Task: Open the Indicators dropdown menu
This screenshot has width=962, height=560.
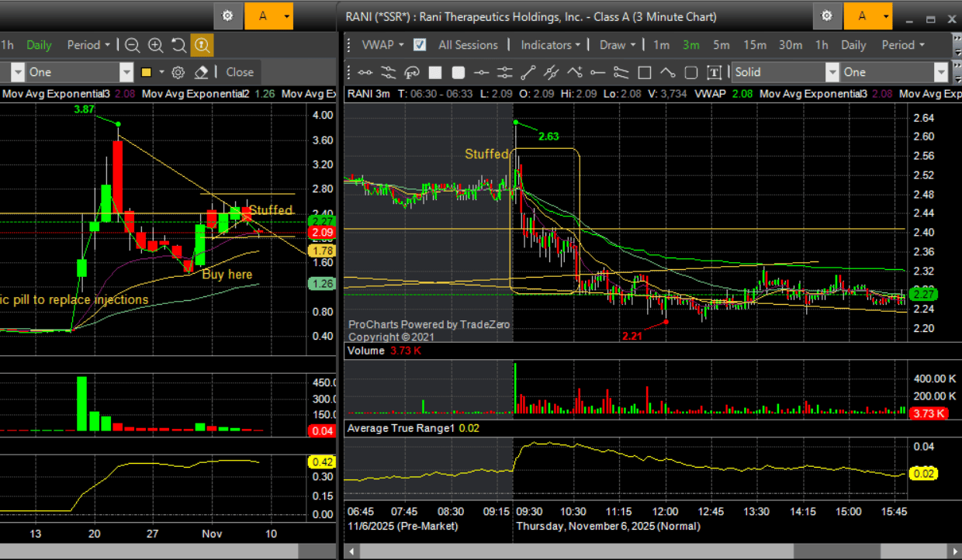Action: pyautogui.click(x=551, y=45)
